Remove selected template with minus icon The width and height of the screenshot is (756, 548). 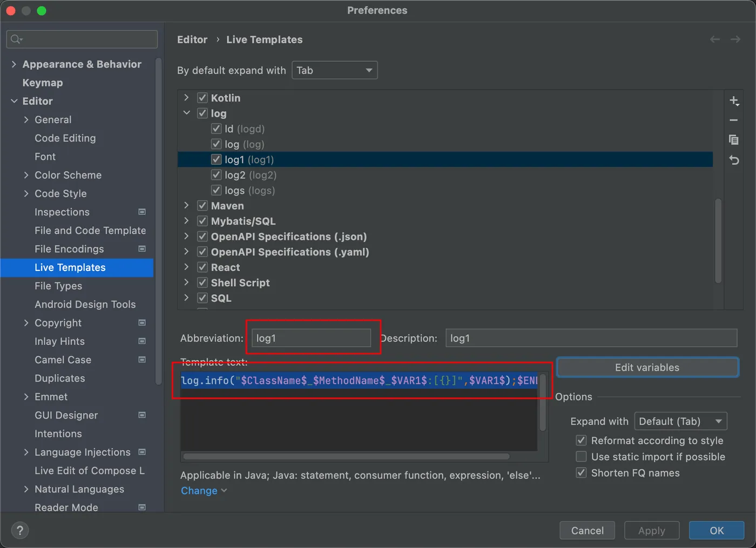(x=734, y=120)
